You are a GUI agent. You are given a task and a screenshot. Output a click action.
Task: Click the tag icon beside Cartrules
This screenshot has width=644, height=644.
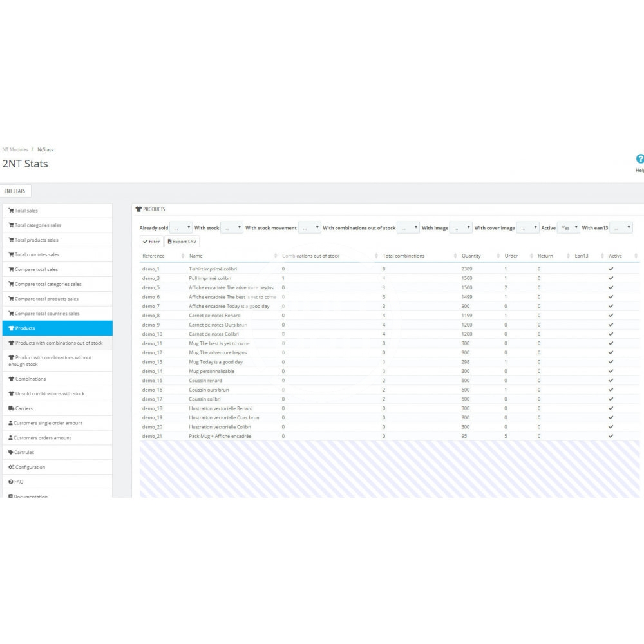[11, 452]
